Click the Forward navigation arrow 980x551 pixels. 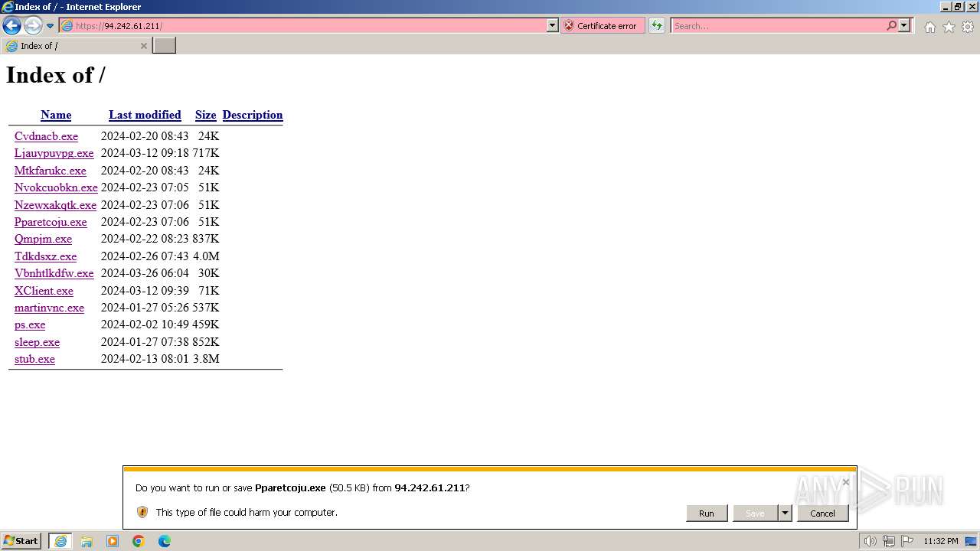pyautogui.click(x=33, y=25)
